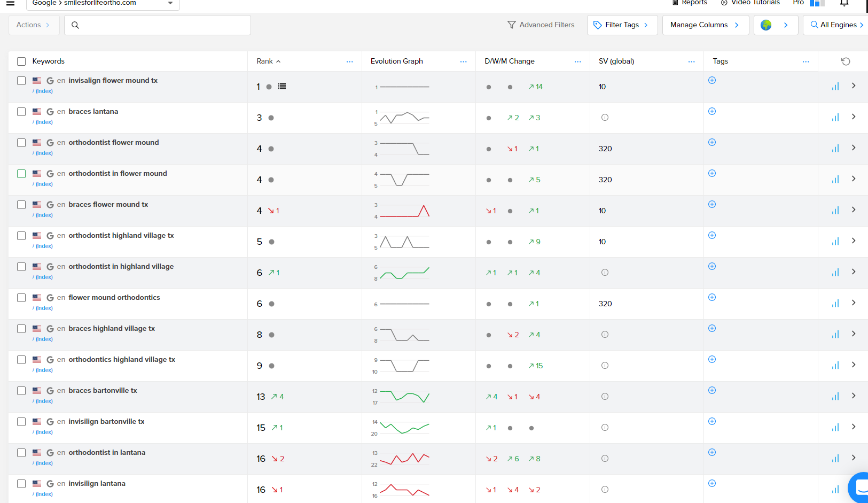Open Manage Columns button

tap(705, 25)
